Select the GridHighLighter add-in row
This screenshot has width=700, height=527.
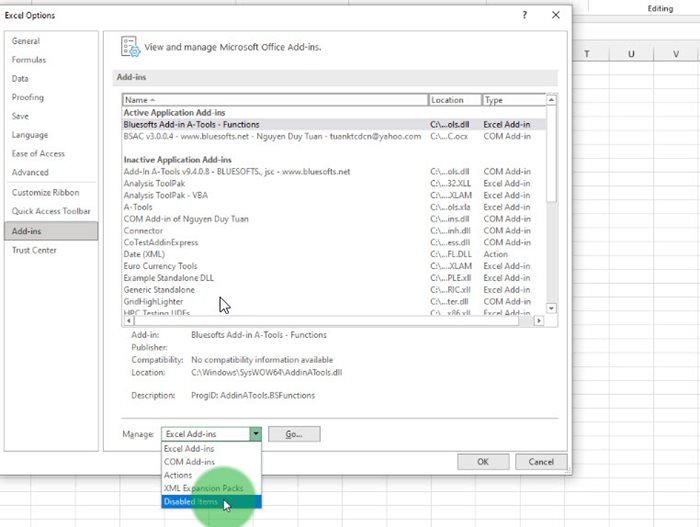tap(334, 301)
